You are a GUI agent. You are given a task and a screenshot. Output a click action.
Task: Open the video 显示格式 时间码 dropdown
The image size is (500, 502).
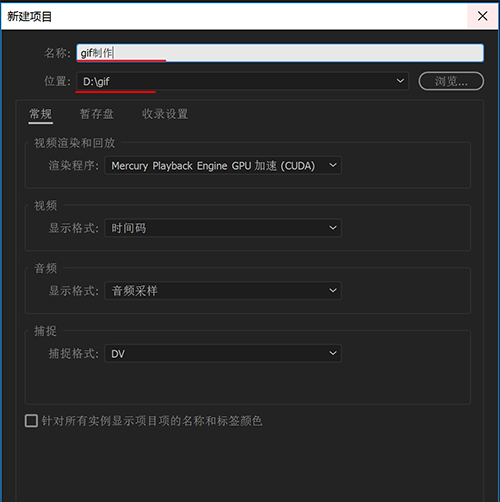pos(223,228)
